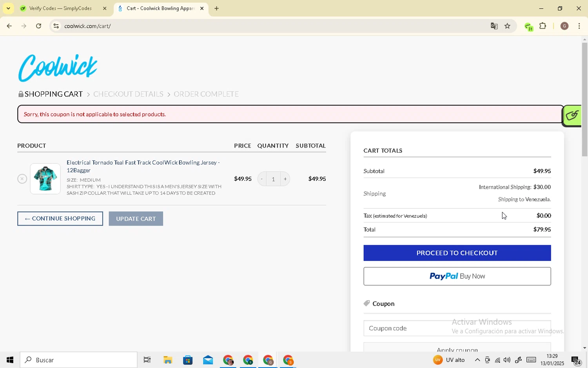Click Continue Shopping button
The height and width of the screenshot is (368, 588).
(x=60, y=219)
